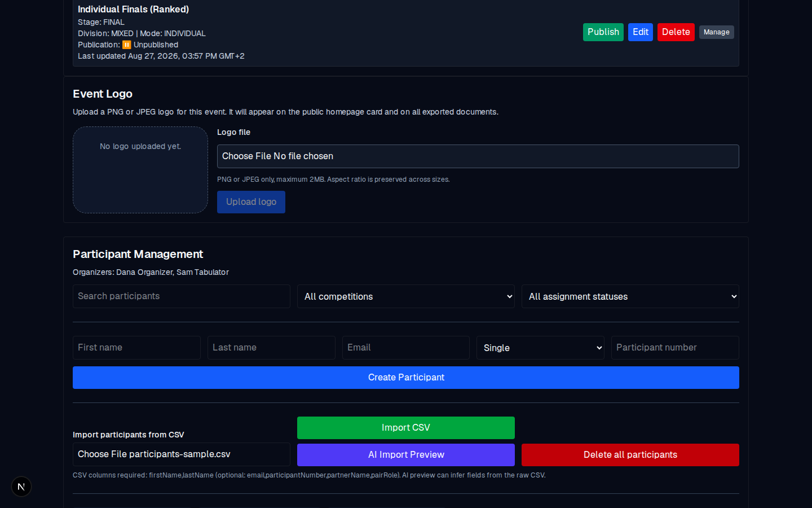
Task: Click the First name input
Action: coord(136,348)
